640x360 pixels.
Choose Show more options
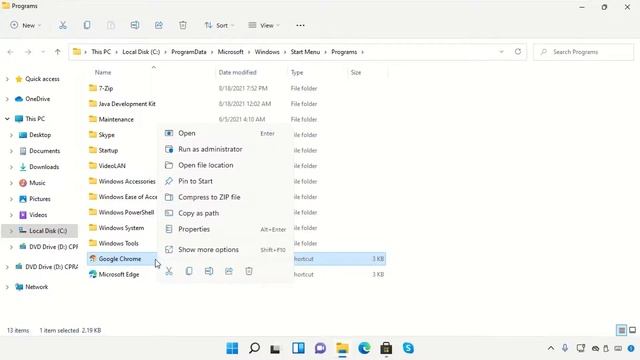click(225, 249)
